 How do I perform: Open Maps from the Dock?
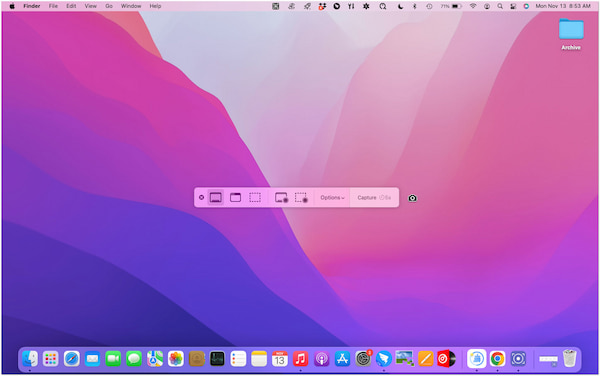coord(155,359)
